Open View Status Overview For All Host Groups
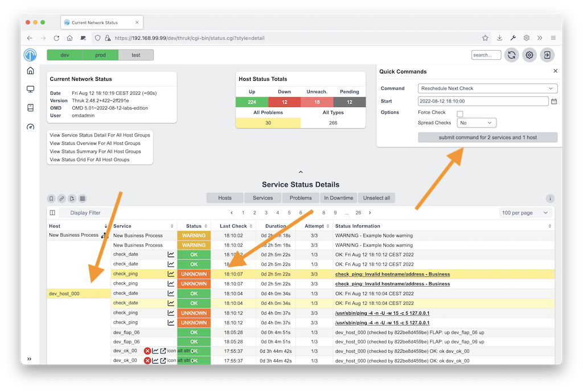 (95, 143)
